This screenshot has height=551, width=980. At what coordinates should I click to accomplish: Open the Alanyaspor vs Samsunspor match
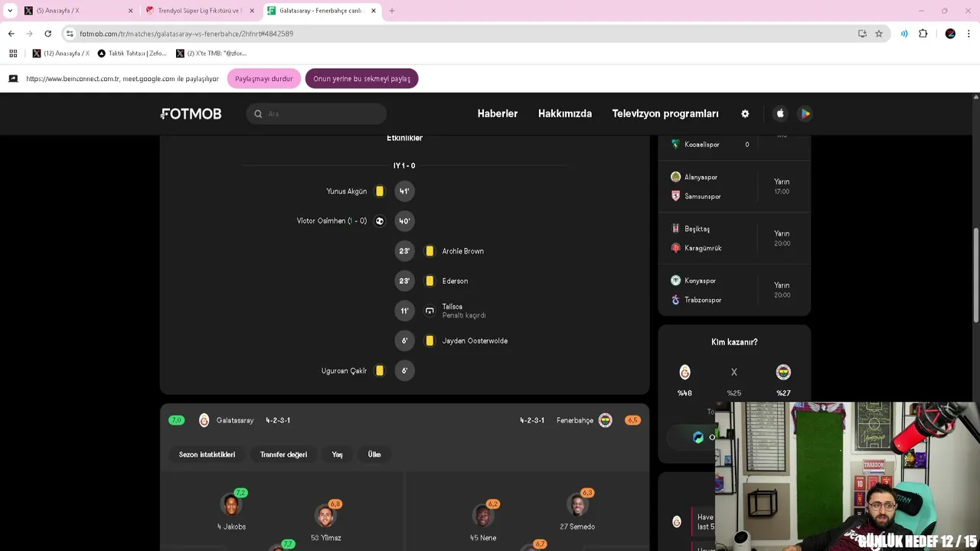tap(734, 187)
